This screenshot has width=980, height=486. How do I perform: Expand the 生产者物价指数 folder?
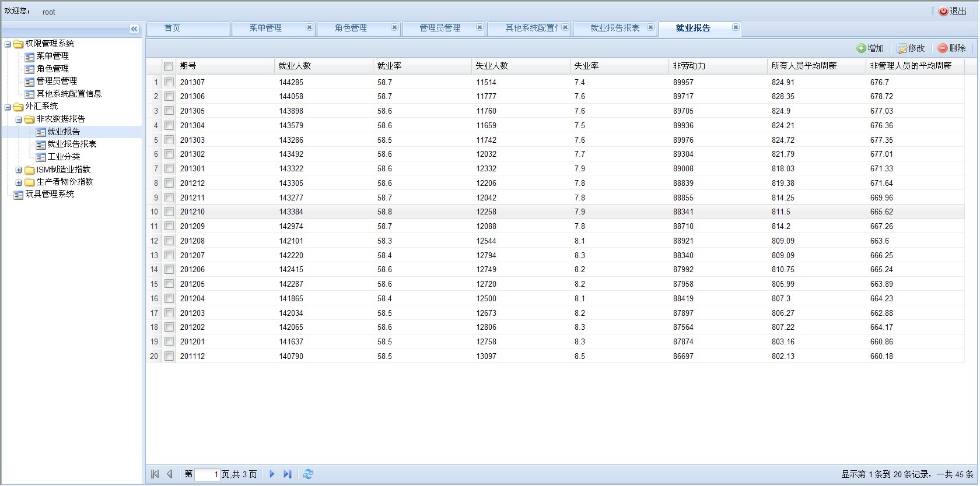coord(19,182)
